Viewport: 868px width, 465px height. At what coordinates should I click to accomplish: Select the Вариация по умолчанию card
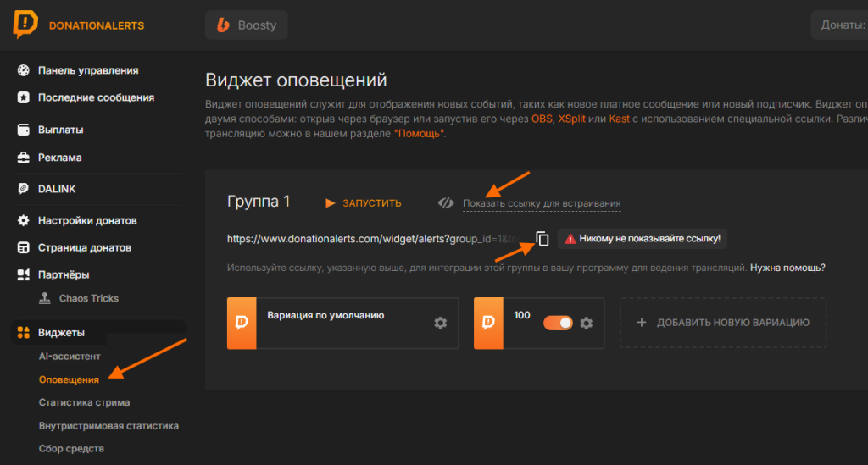(x=342, y=323)
